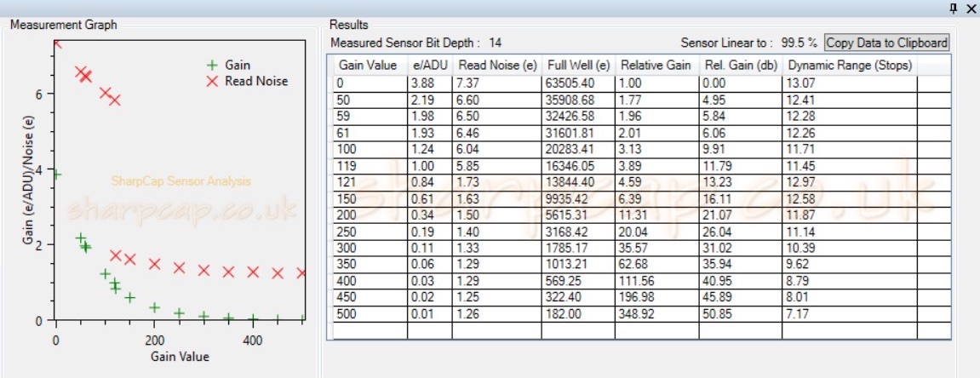Close the sensor analysis panel
The height and width of the screenshot is (378, 980).
[x=971, y=8]
